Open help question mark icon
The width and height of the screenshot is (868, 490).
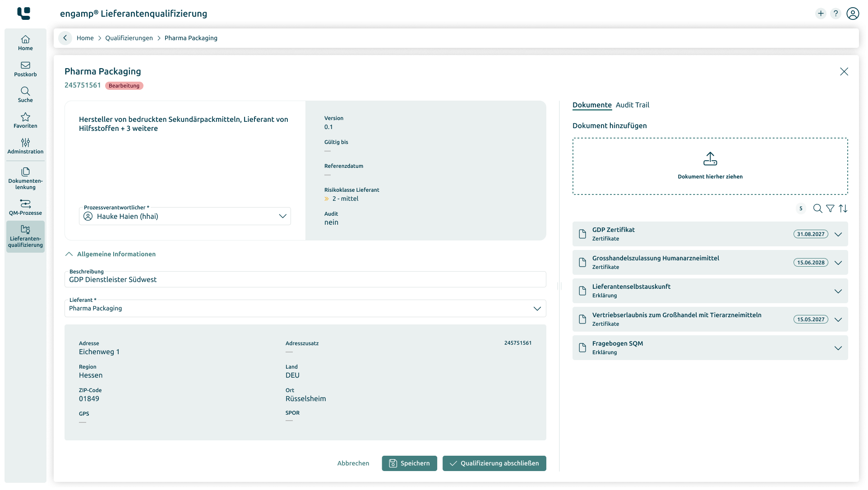pyautogui.click(x=836, y=14)
